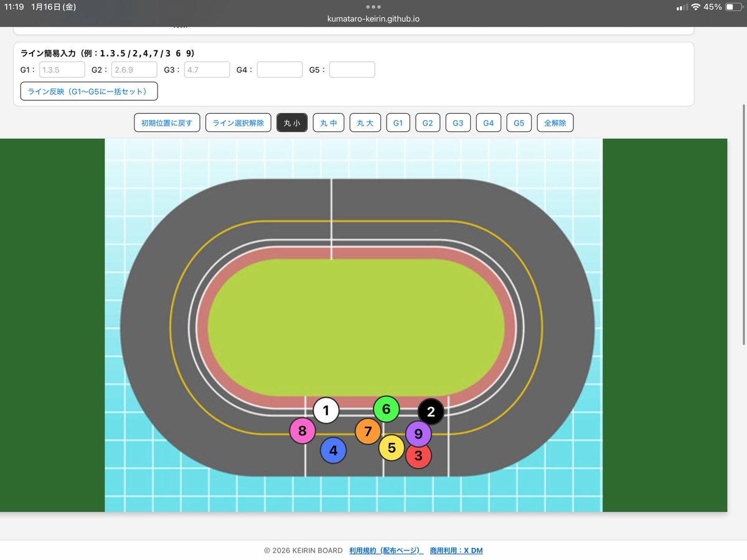This screenshot has height=560, width=747.
Task: Focus the empty G5 line input field
Action: [x=352, y=70]
